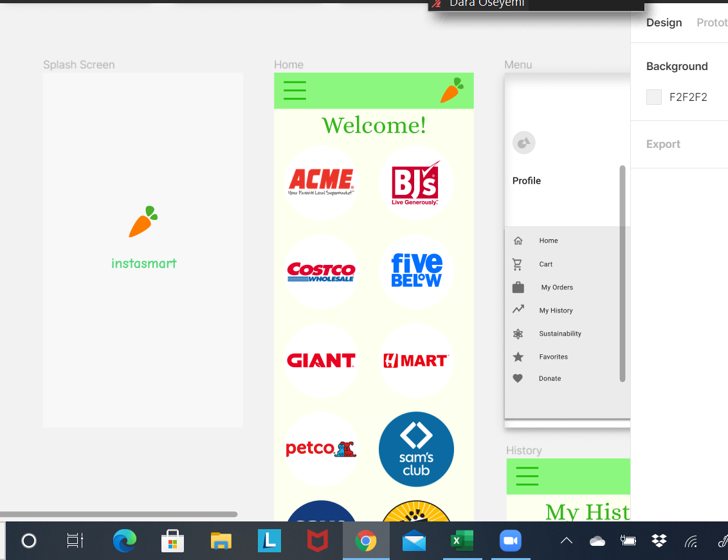
Task: Open McAfee from the taskbar
Action: 318,541
